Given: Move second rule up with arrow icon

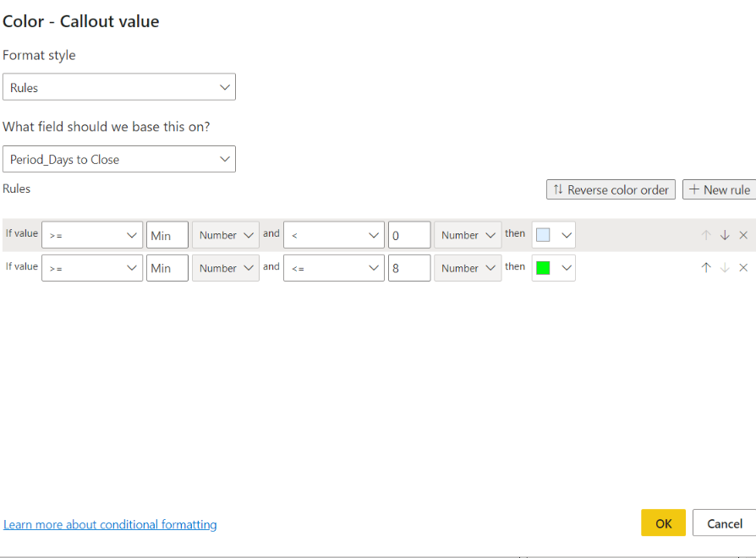Looking at the screenshot, I should point(706,267).
